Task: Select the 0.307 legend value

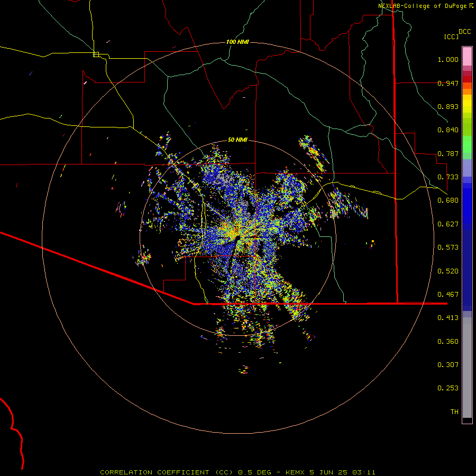Action: coord(448,365)
